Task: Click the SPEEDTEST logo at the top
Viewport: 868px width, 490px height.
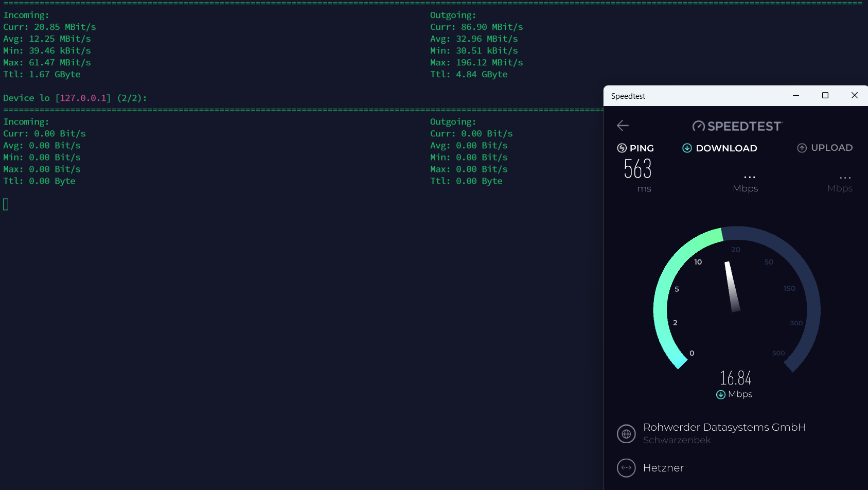Action: [x=737, y=126]
